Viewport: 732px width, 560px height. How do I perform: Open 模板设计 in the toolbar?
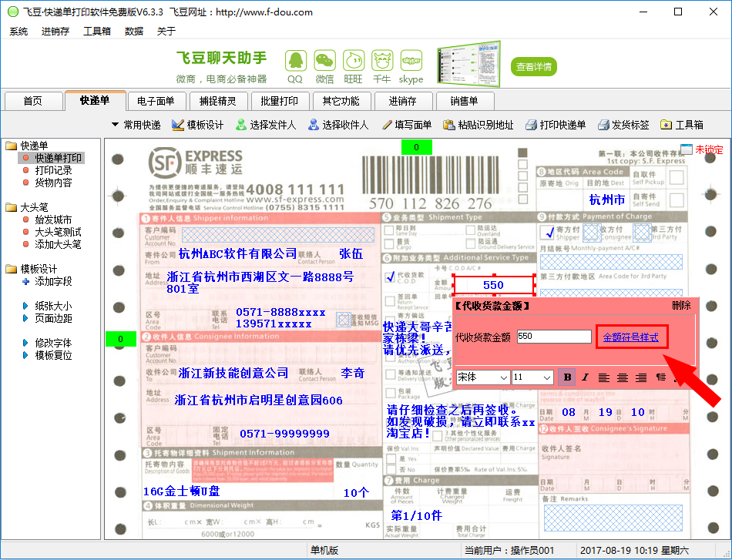coord(197,125)
